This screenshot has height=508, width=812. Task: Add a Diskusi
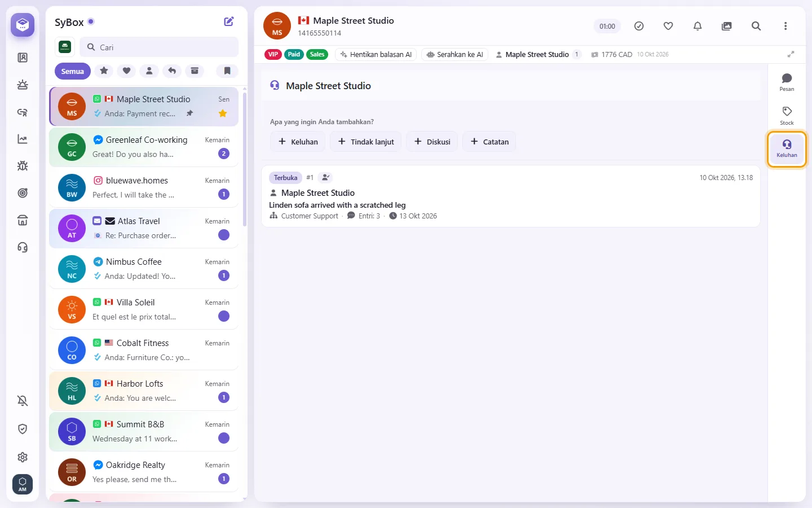[432, 142]
